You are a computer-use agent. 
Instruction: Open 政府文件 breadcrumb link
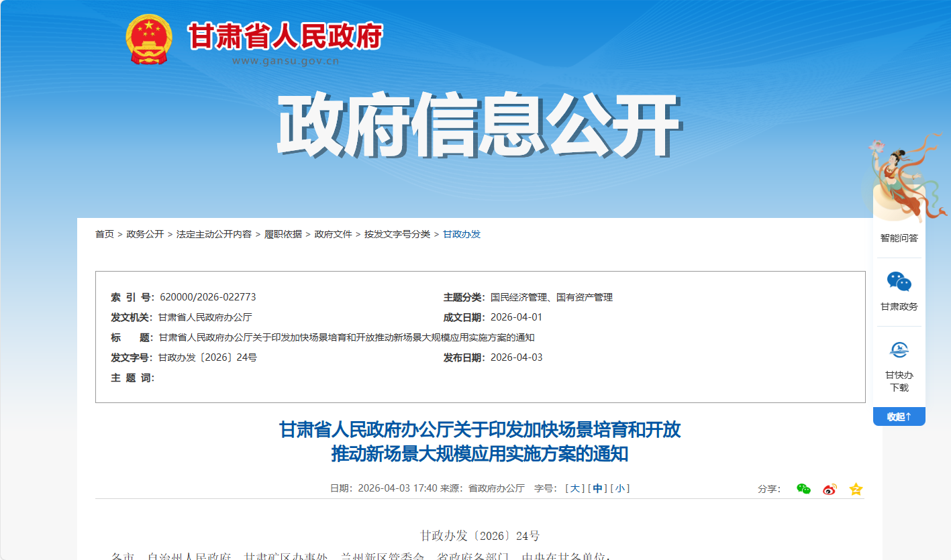click(x=333, y=234)
